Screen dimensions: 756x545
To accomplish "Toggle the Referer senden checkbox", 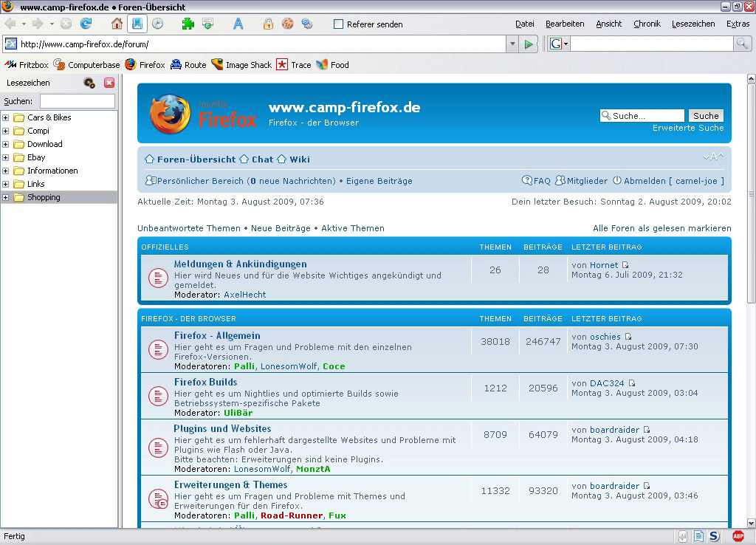I will [338, 24].
